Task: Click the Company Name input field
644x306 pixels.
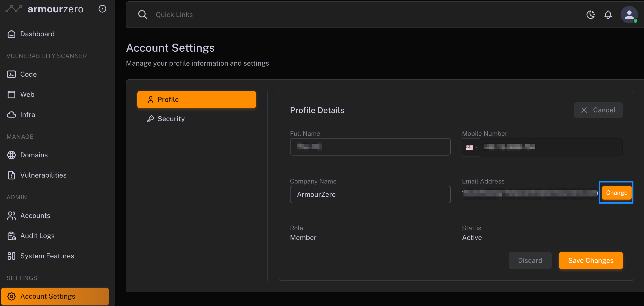Action: pos(370,195)
